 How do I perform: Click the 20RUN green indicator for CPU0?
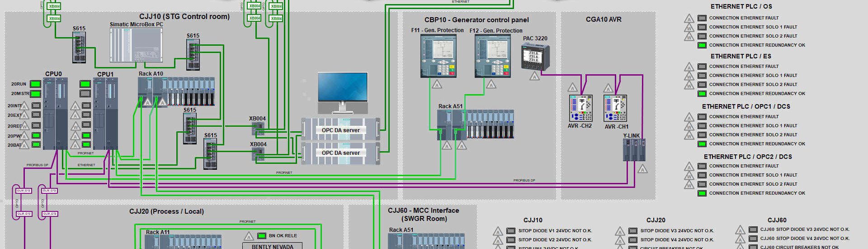tap(35, 84)
